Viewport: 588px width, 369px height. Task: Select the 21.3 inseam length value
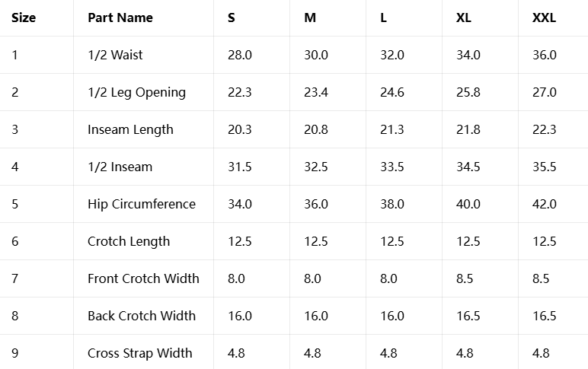click(x=391, y=129)
